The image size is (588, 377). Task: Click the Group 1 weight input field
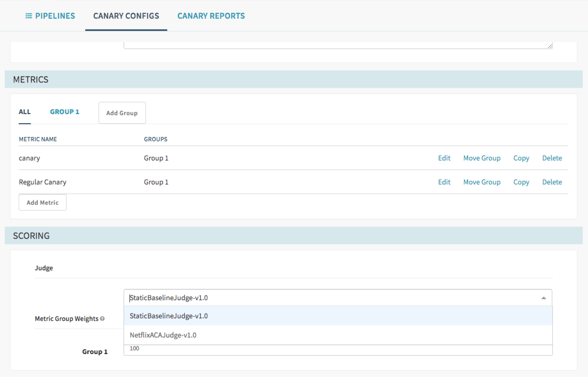338,350
